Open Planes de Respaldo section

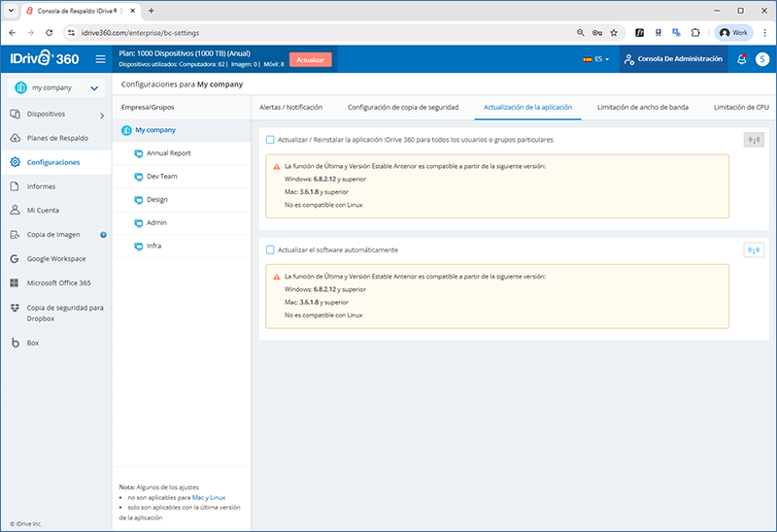tap(56, 138)
